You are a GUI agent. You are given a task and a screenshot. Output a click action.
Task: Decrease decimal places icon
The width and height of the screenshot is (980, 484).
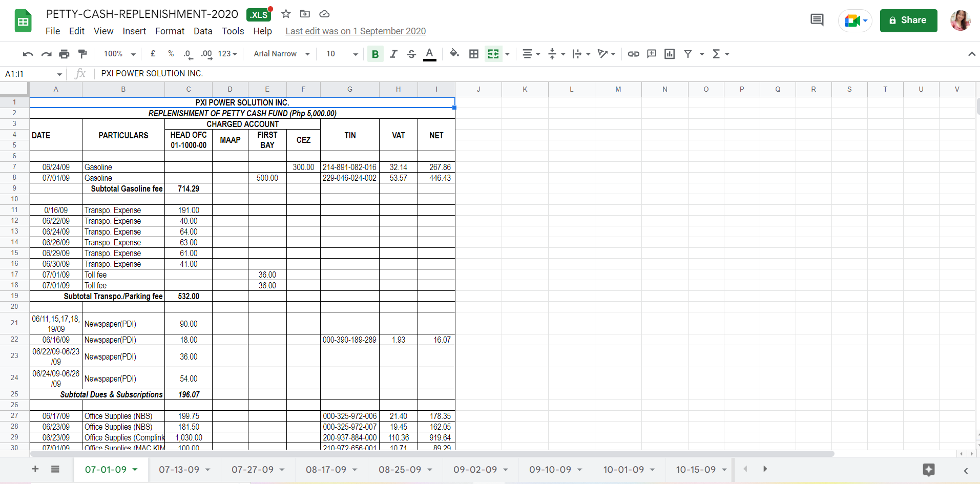click(x=188, y=54)
